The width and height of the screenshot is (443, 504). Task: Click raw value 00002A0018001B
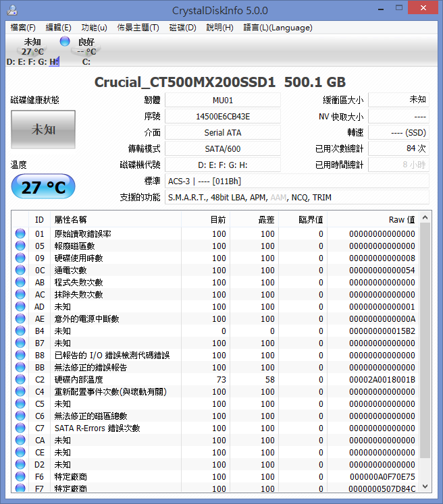pos(382,380)
